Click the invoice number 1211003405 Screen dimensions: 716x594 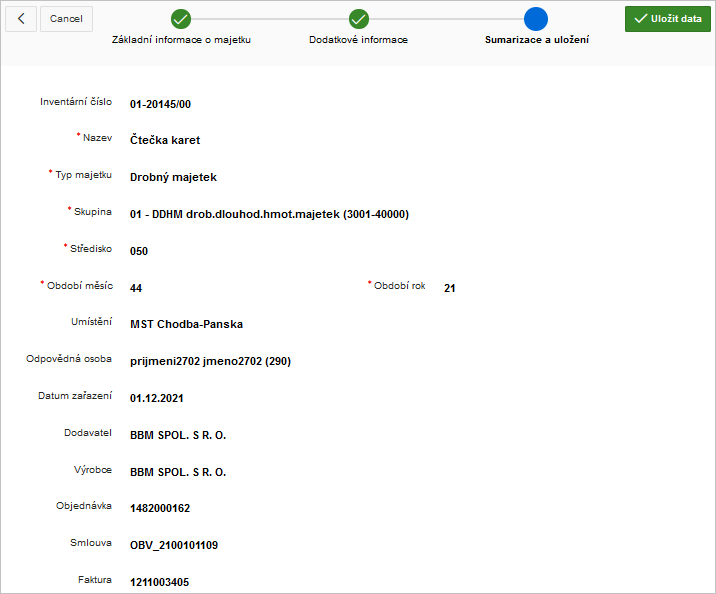pyautogui.click(x=159, y=582)
